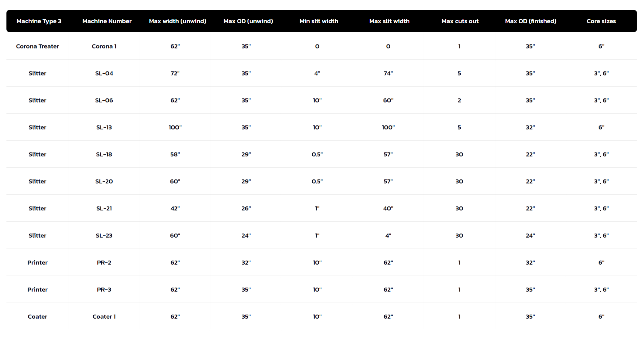Viewport: 644px width, 342px height.
Task: Click the 74" max slit width value
Action: click(x=388, y=73)
